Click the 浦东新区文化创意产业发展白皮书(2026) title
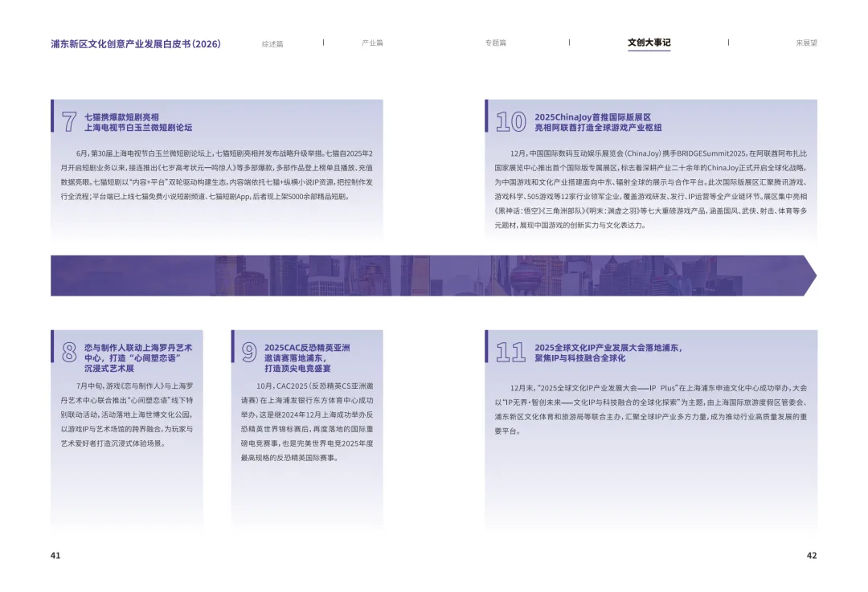Image resolution: width=868 pixels, height=592 pixels. pyautogui.click(x=136, y=43)
